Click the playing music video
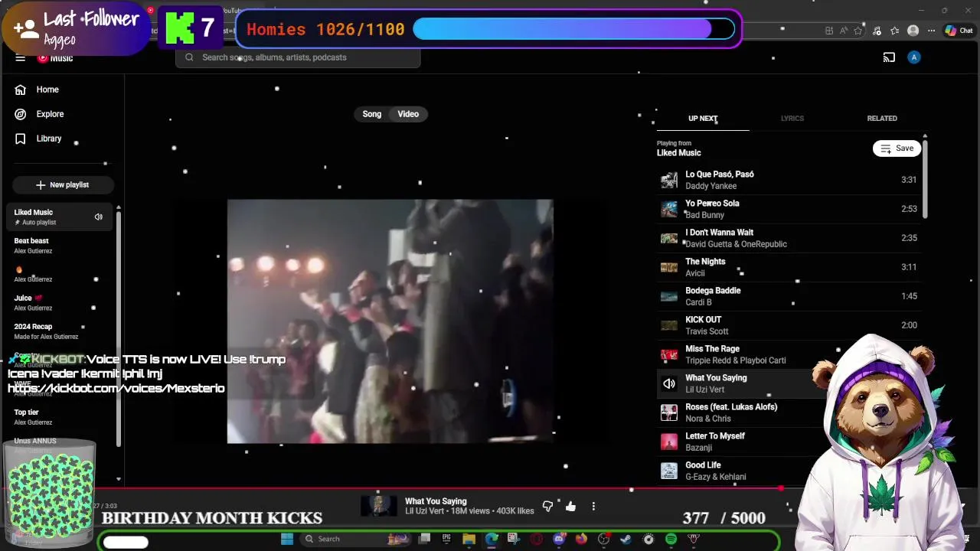980x551 pixels. point(390,321)
